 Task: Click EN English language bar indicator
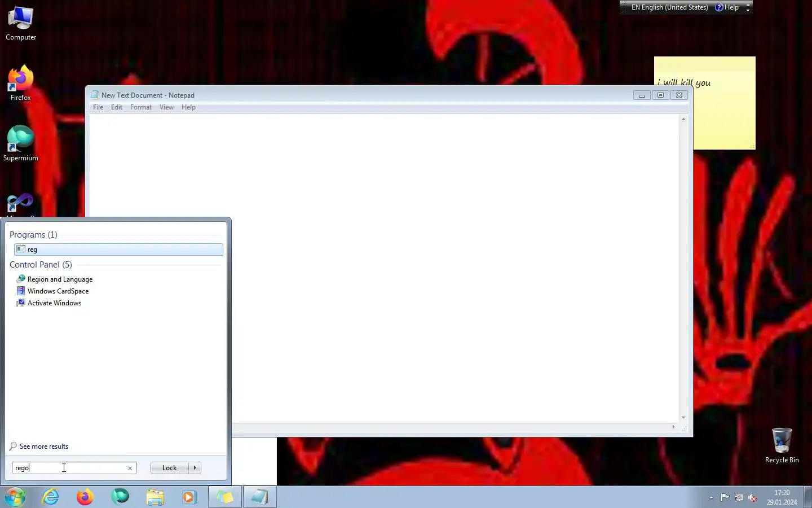click(669, 7)
